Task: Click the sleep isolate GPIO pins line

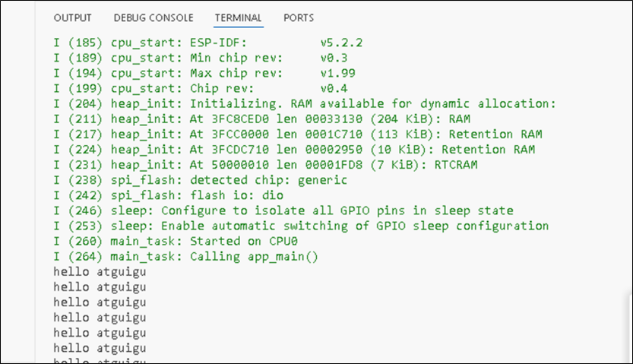Action: point(283,210)
